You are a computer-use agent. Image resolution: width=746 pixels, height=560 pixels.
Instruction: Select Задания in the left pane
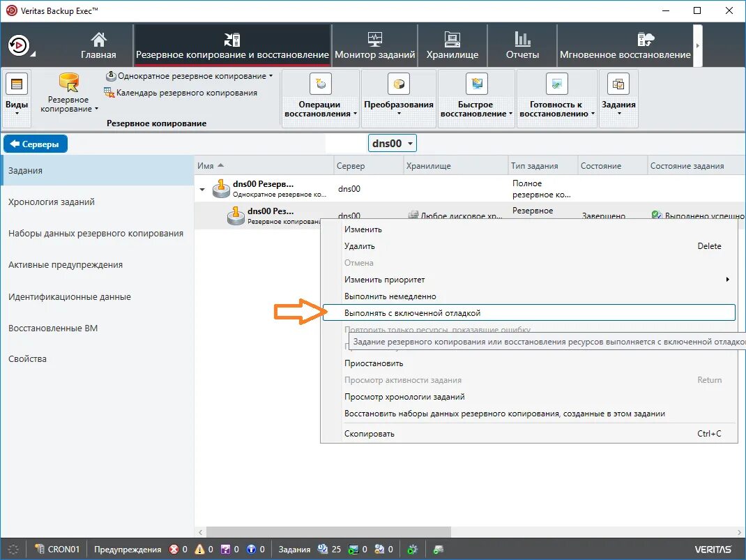[97, 170]
